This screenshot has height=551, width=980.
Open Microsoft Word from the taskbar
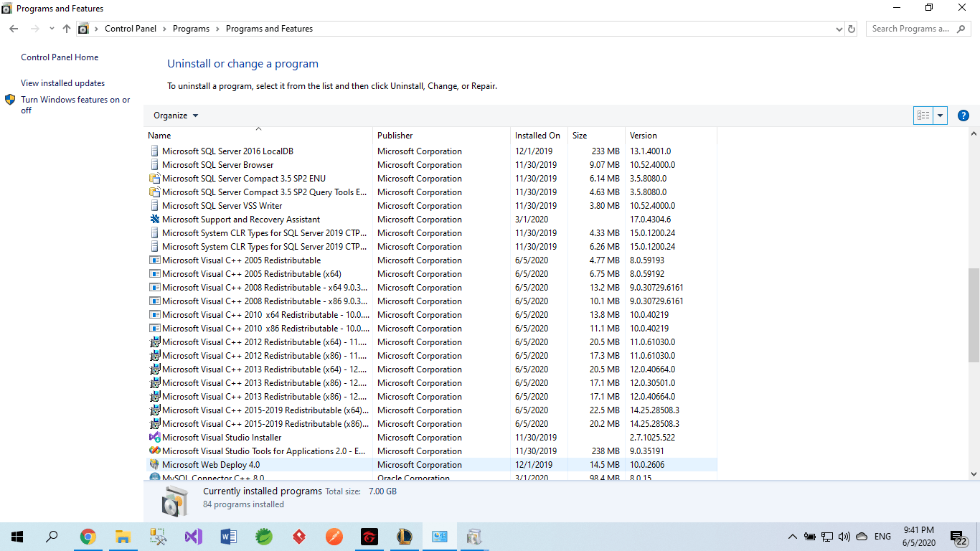[x=229, y=537]
